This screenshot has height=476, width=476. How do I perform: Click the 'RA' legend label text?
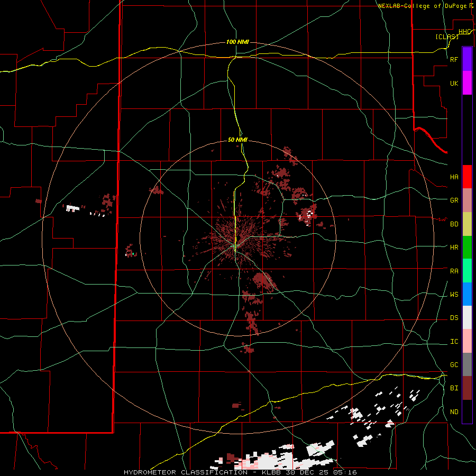pos(454,271)
